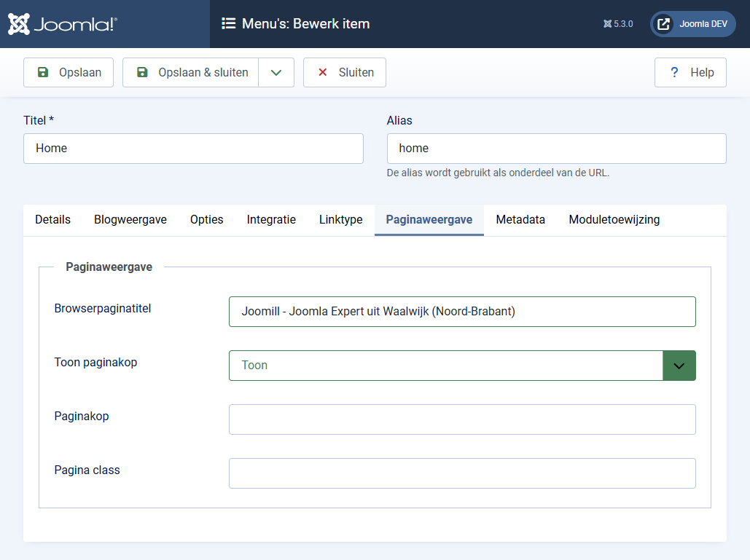Click the Browserpaginatitel text field
The height and width of the screenshot is (560, 750).
click(x=462, y=312)
